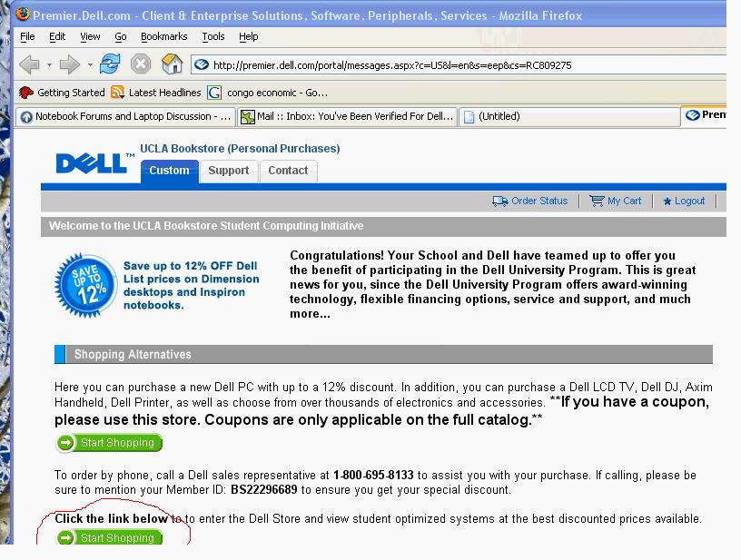Click the site icon in the address bar
This screenshot has width=741, height=560.
click(x=202, y=64)
